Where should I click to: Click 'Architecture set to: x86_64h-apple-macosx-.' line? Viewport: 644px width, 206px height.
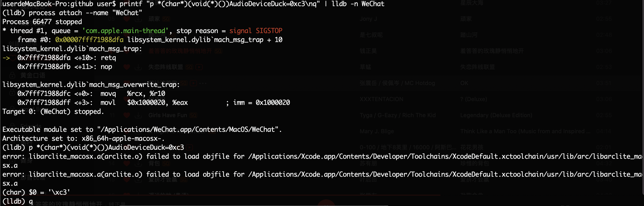83,139
